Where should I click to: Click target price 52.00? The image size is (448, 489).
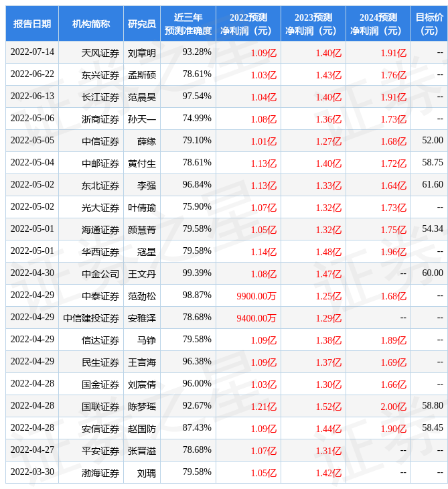pyautogui.click(x=433, y=141)
